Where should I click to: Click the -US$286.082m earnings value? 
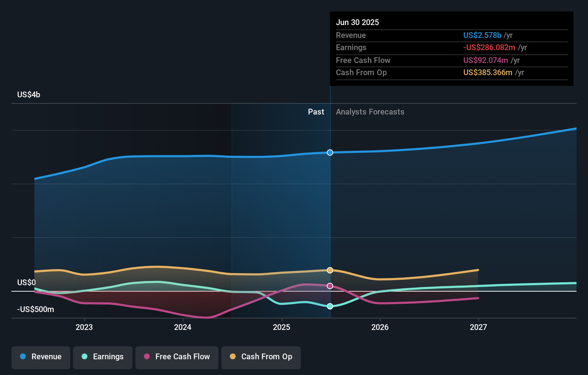point(489,48)
